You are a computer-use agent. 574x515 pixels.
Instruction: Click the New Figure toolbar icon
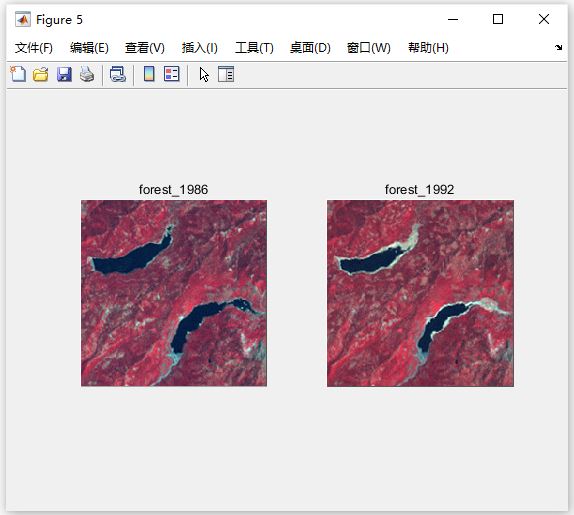(x=18, y=74)
